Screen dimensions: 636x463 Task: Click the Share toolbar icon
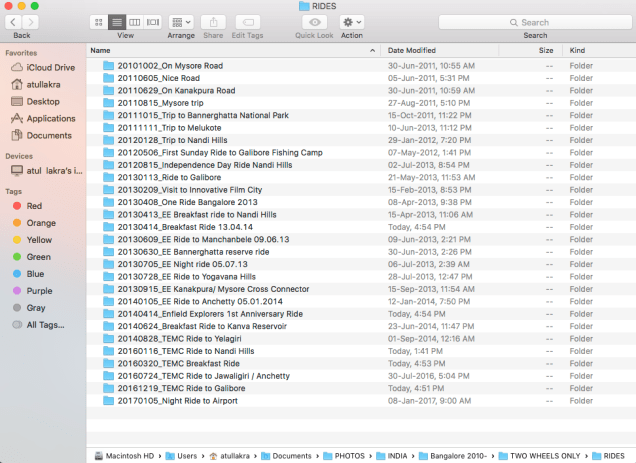pyautogui.click(x=212, y=21)
